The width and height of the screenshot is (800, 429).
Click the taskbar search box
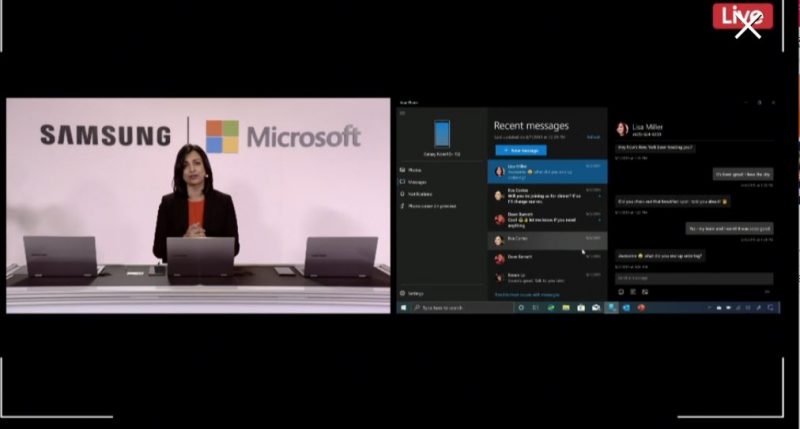pos(462,308)
